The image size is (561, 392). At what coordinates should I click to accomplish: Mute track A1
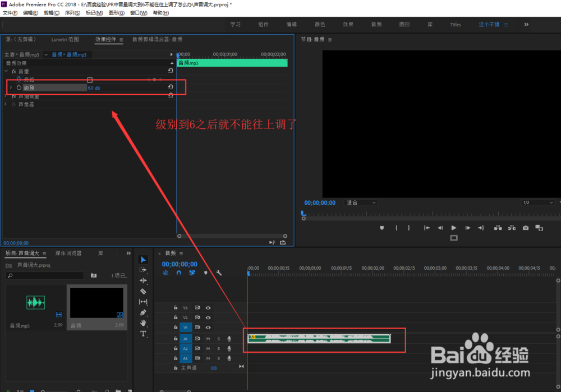(208, 339)
